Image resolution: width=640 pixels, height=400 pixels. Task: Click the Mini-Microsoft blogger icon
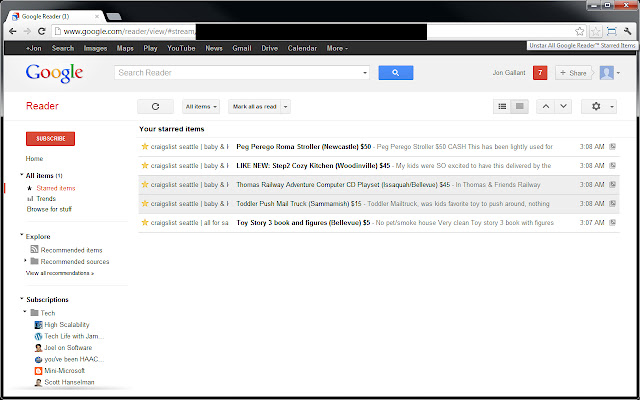pyautogui.click(x=38, y=371)
